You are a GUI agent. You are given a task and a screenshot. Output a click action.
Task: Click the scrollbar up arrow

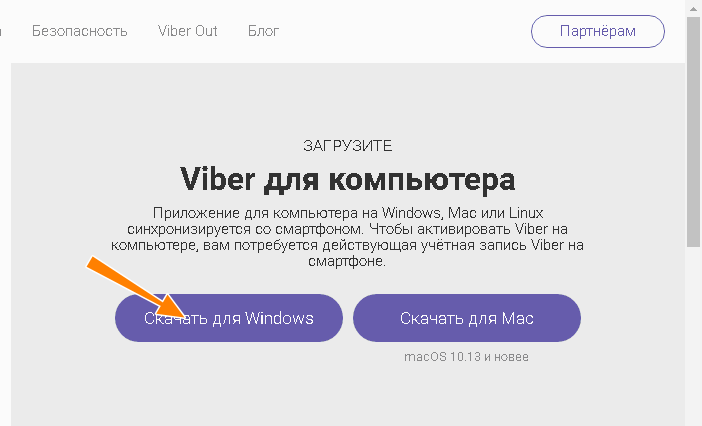click(693, 9)
